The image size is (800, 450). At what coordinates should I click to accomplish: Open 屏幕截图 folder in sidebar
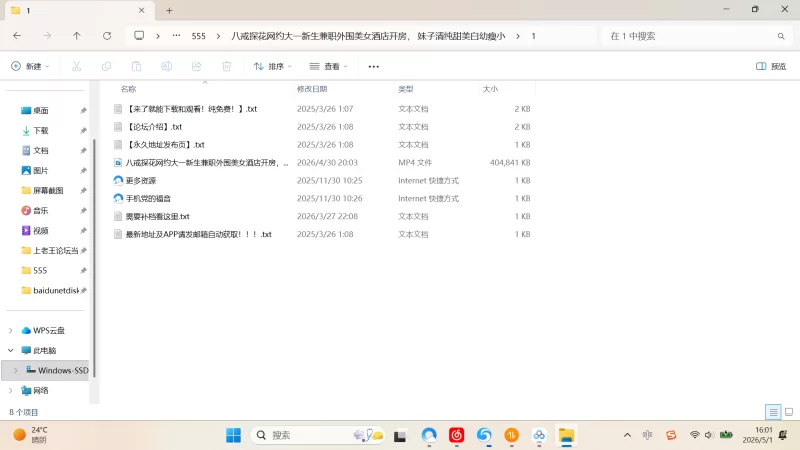click(48, 190)
